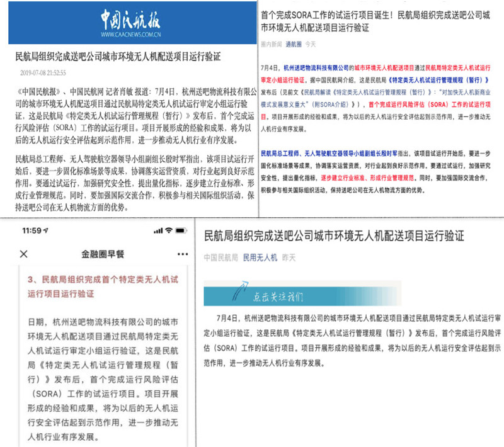Tap the Wi-Fi status icon
Image resolution: width=504 pixels, height=447 pixels.
tap(169, 231)
